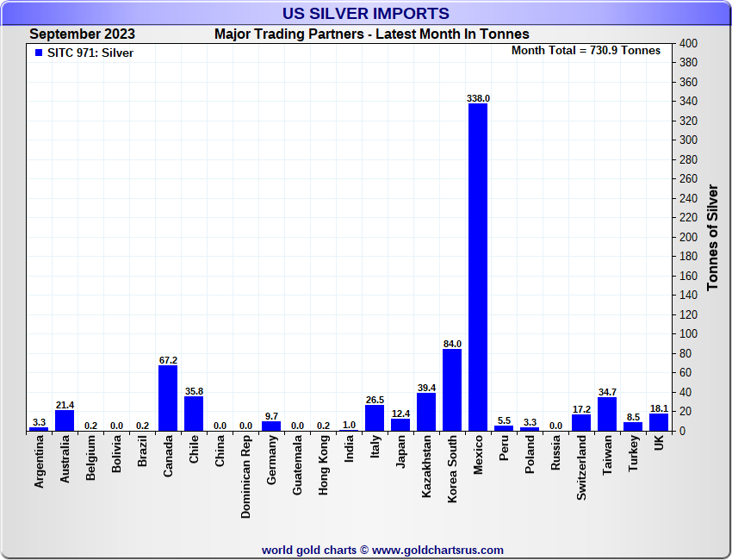
Task: Click the September 2023 date label
Action: (82, 34)
